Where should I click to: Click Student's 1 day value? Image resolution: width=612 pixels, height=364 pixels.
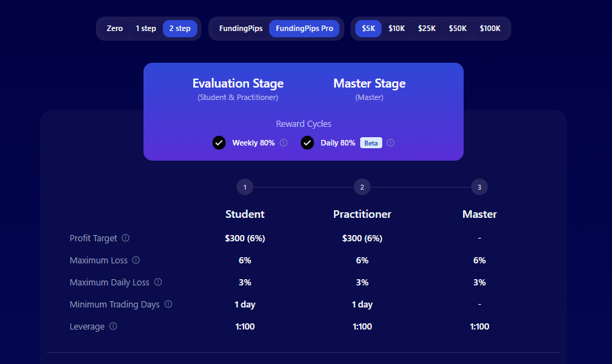coord(245,304)
